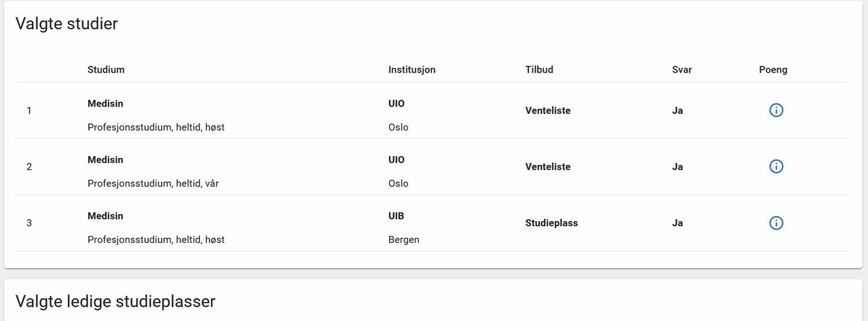
Task: Click the Institusjon column header
Action: point(412,69)
